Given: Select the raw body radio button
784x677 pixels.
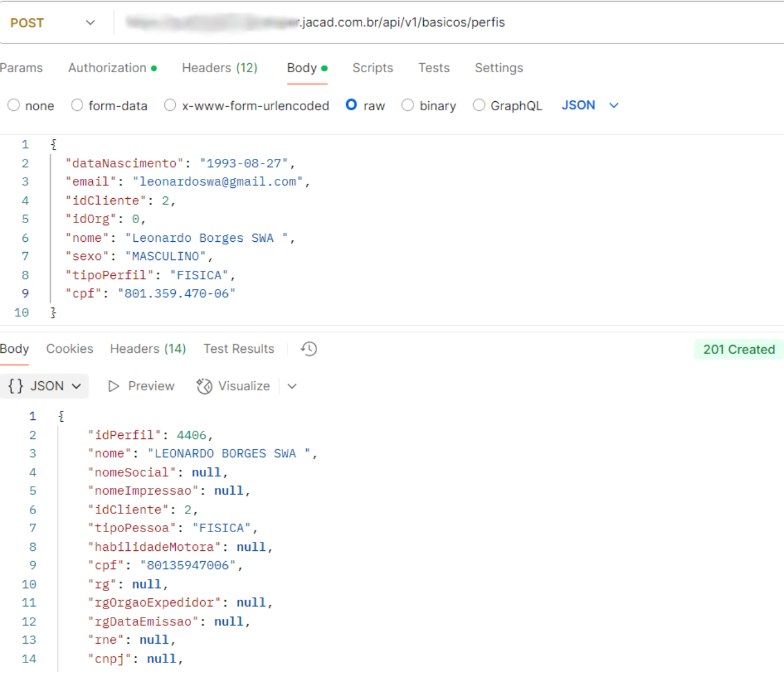Looking at the screenshot, I should 352,105.
